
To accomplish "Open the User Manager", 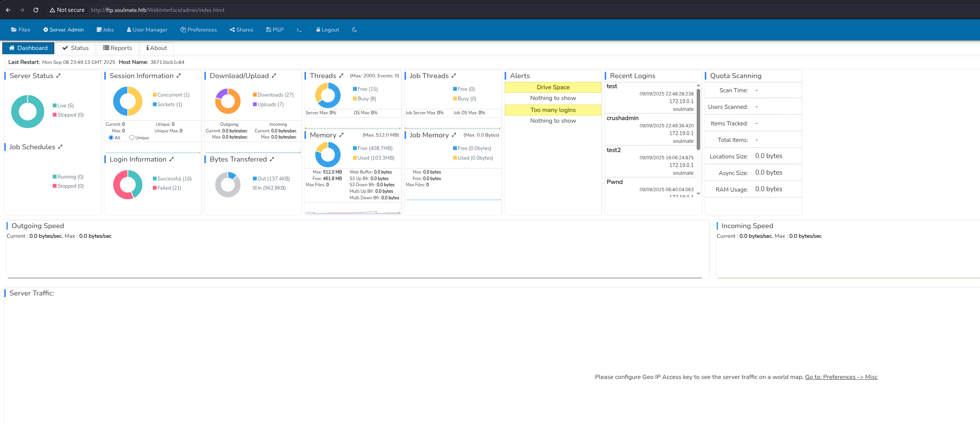I will [x=147, y=30].
